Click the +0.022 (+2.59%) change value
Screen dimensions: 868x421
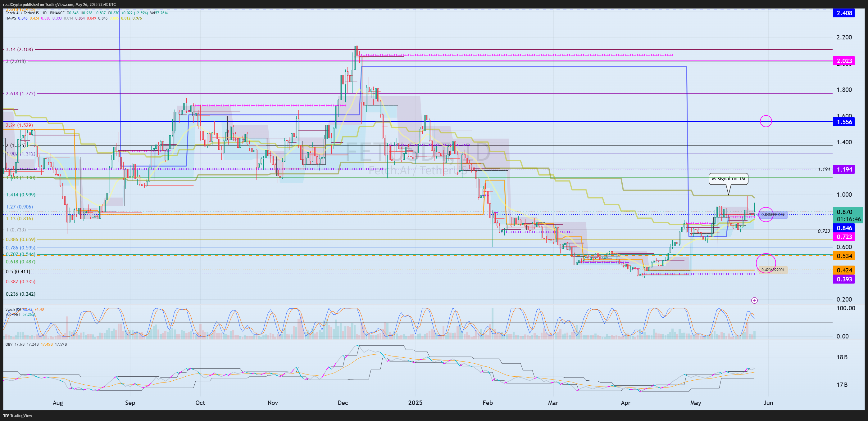[x=134, y=13]
